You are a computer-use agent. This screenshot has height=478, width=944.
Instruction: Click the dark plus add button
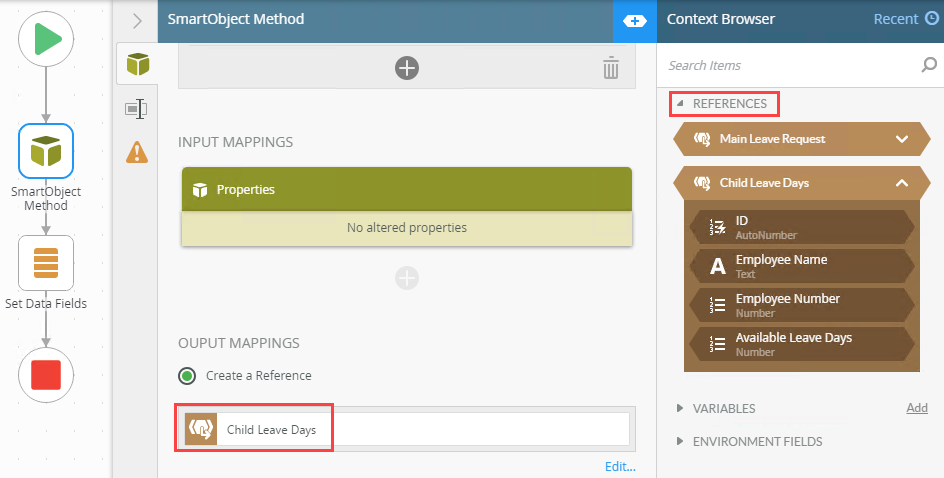coord(407,67)
